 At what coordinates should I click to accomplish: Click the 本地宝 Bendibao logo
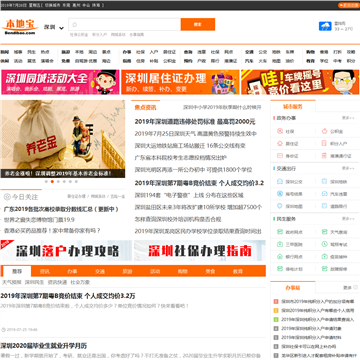20,27
